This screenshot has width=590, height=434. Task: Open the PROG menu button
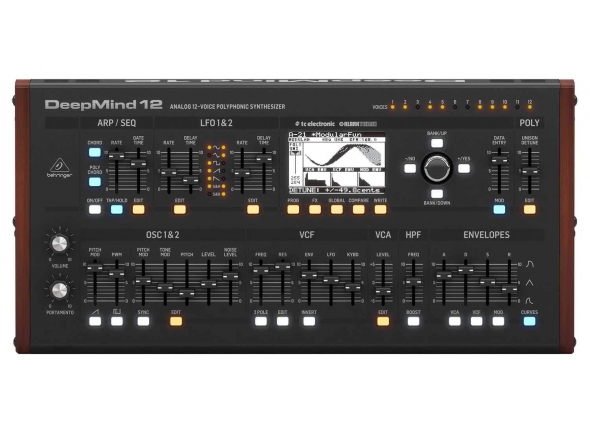pyautogui.click(x=293, y=210)
